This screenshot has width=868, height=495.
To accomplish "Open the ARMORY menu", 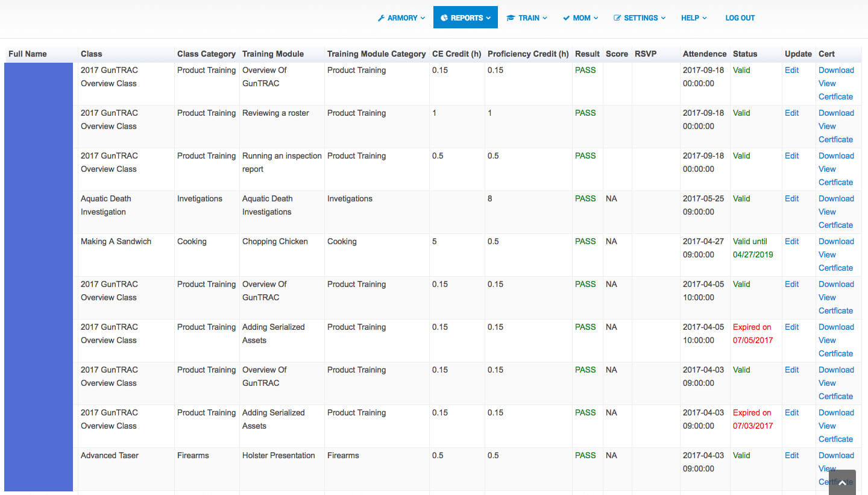I will point(401,17).
